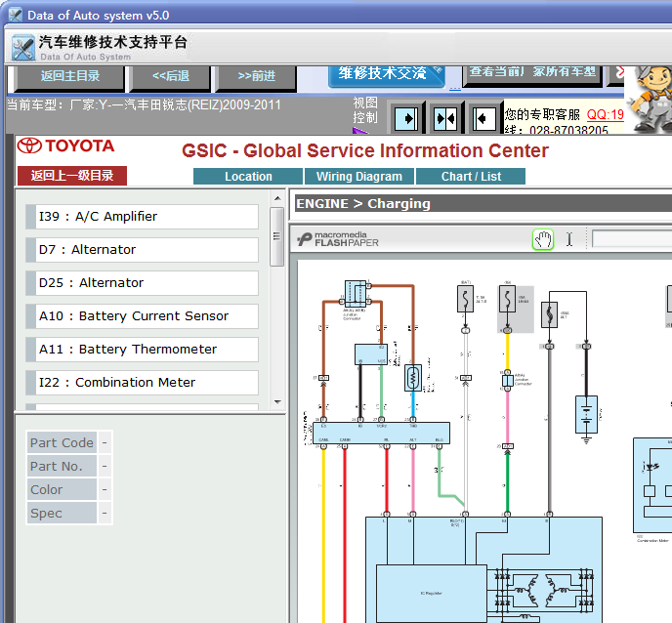Switch to the Wiring Diagram tab
672x623 pixels.
359,177
